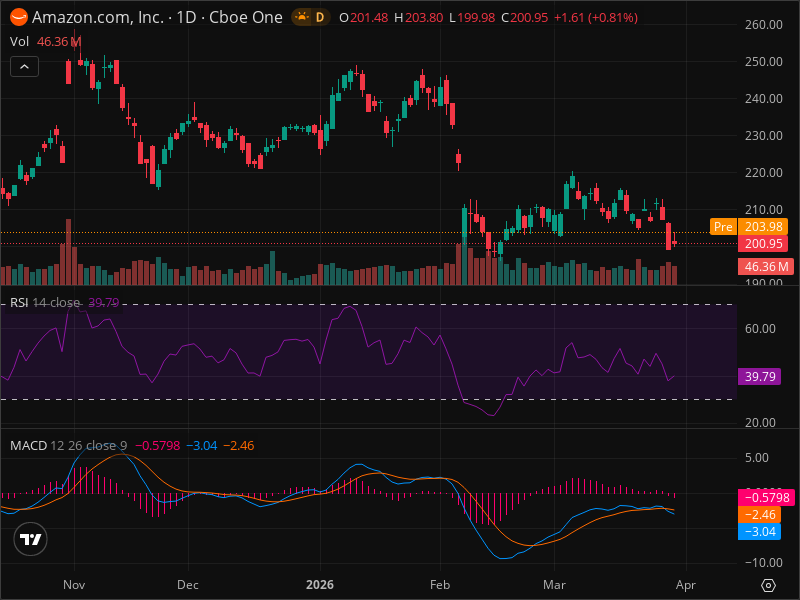Viewport: 800px width, 600px height.
Task: Click the blue −3.04 MACD value tag
Action: tap(760, 532)
